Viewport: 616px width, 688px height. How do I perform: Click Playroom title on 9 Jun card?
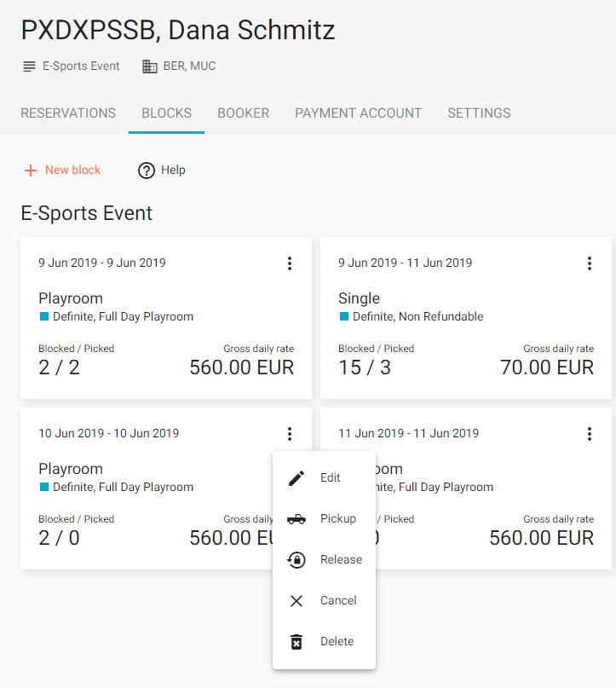(x=71, y=298)
